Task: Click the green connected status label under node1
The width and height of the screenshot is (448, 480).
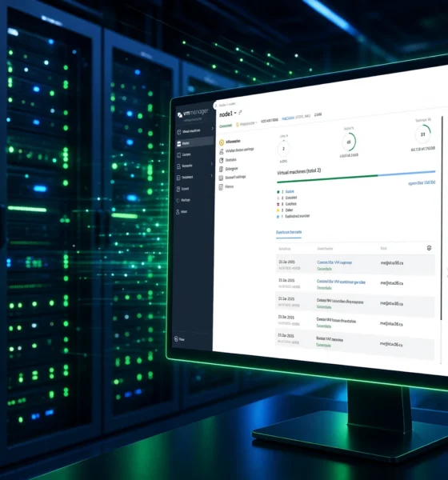Action: pyautogui.click(x=226, y=126)
